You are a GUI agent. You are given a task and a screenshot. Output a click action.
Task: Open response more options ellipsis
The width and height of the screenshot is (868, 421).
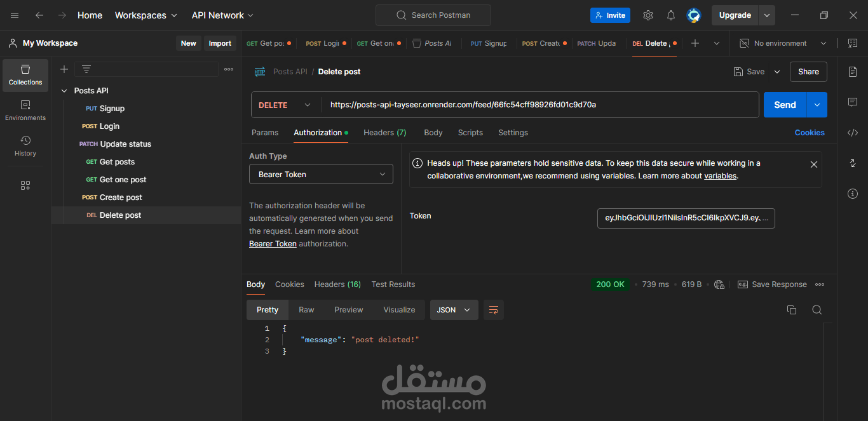click(820, 284)
